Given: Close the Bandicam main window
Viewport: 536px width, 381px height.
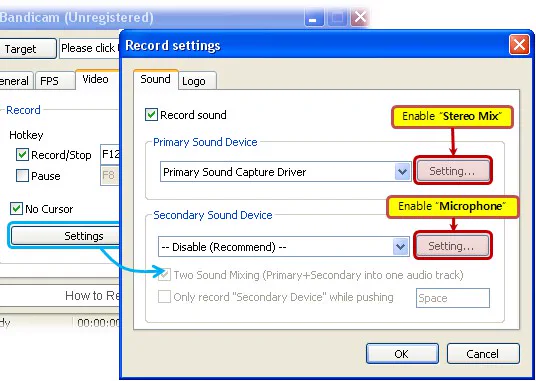Looking at the screenshot, I should coord(360,17).
